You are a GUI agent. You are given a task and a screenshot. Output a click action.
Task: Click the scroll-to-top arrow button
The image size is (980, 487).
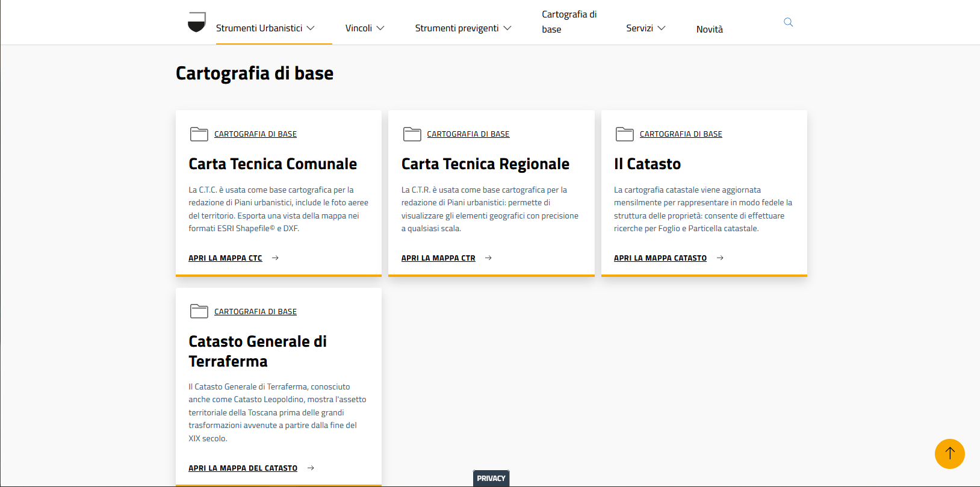[x=950, y=454]
